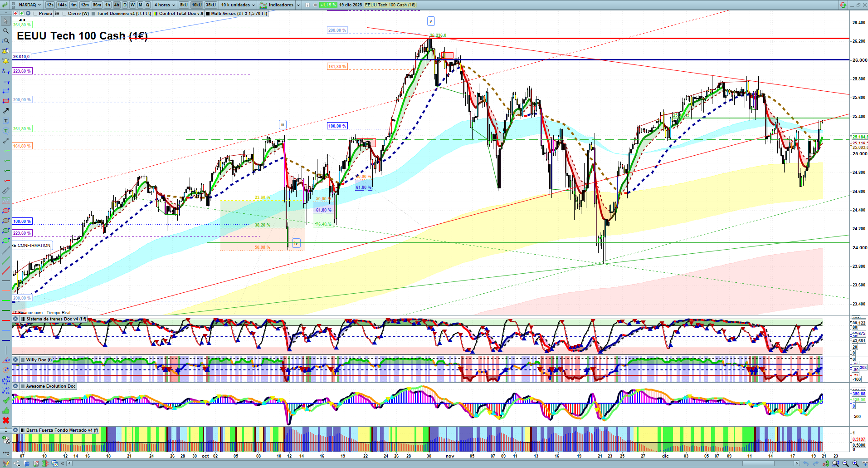
Task: Open the NASDAQ list dropdown
Action: tap(30, 5)
